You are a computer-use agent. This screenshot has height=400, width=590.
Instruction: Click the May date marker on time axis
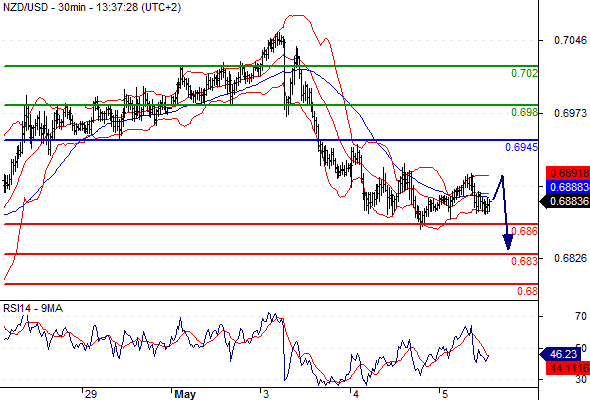(x=185, y=394)
